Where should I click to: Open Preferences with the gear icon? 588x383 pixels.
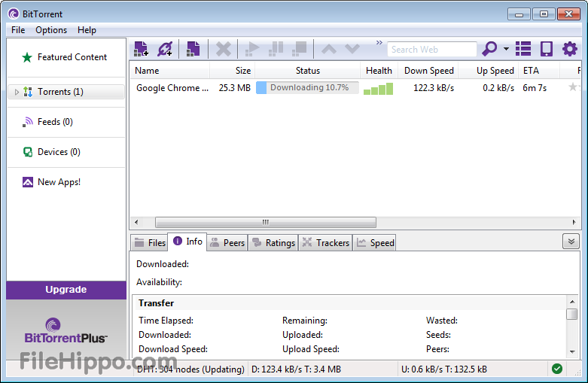pos(570,49)
